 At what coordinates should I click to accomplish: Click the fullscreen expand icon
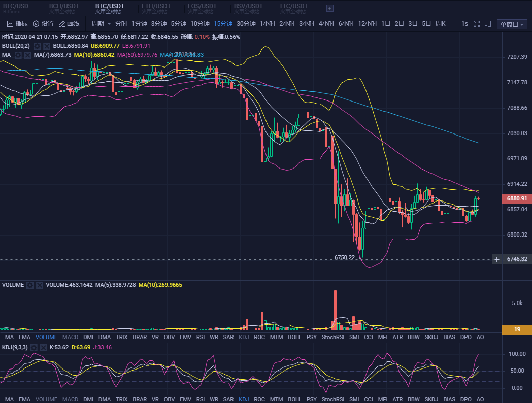pyautogui.click(x=477, y=24)
